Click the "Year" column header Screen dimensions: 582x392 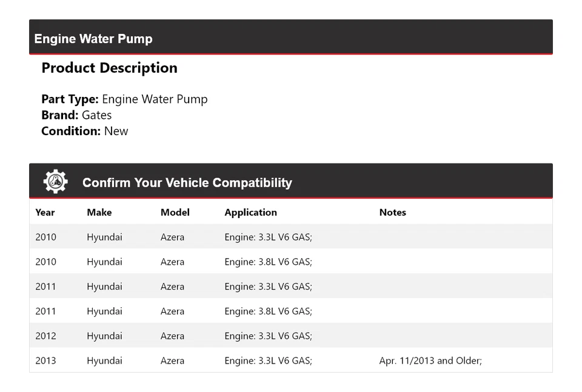[x=45, y=212]
